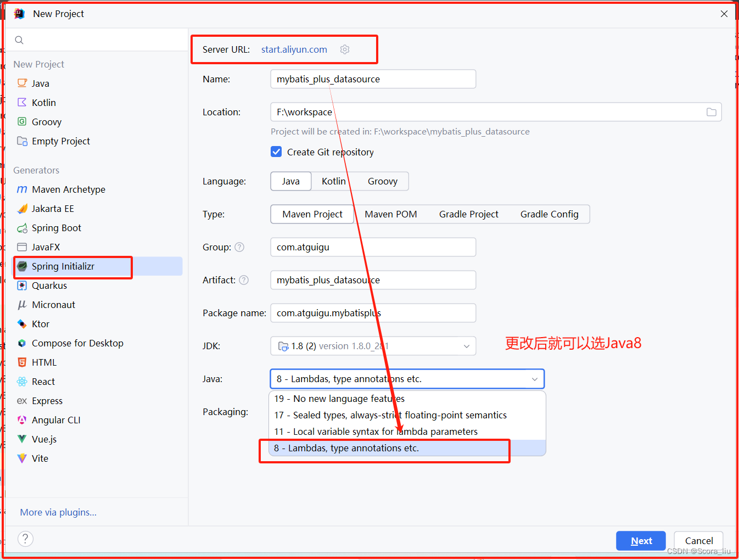The width and height of the screenshot is (739, 560).
Task: Choose Gradle Project type
Action: [469, 214]
